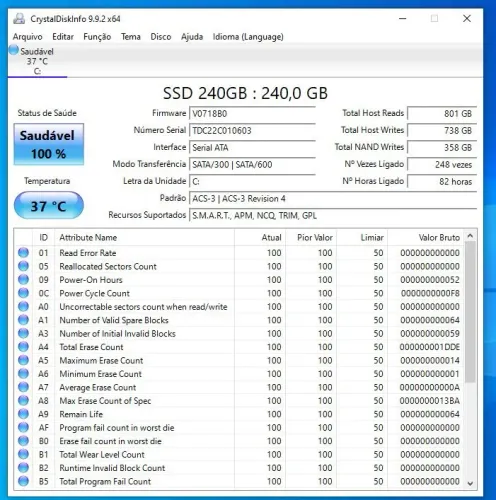
Task: Click the status orb for Total Wear Level Count
Action: coord(23,454)
